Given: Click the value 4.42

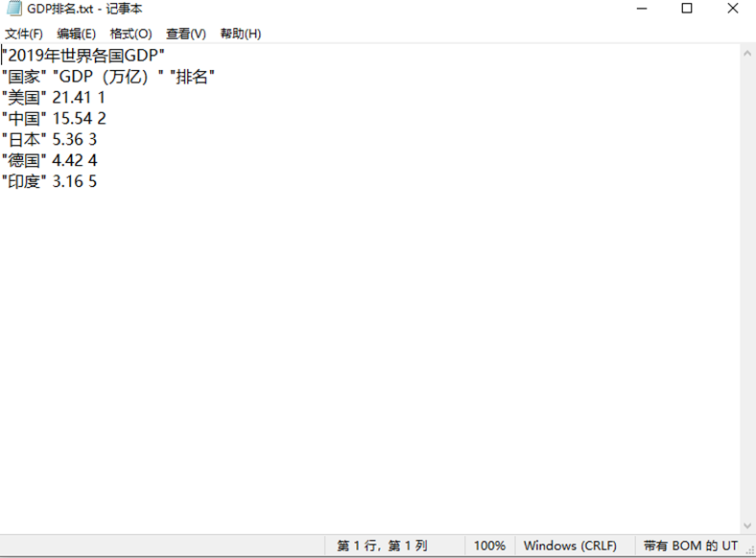Looking at the screenshot, I should point(67,160).
